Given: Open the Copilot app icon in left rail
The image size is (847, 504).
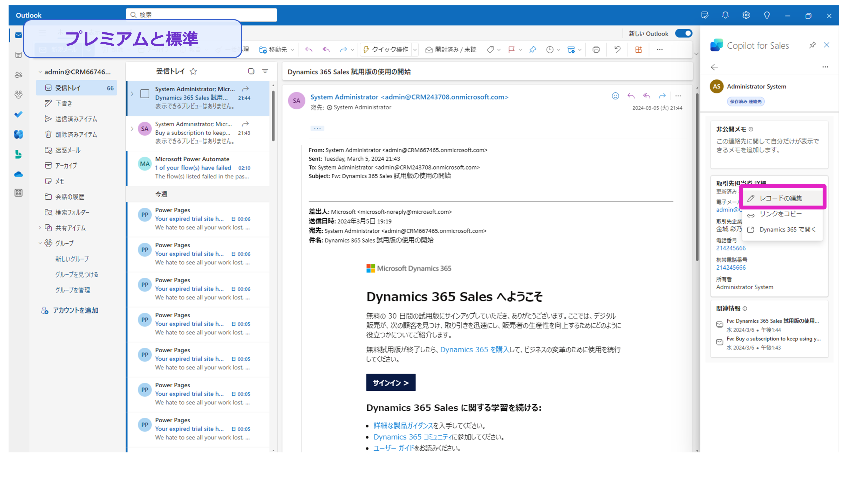Looking at the screenshot, I should (18, 135).
